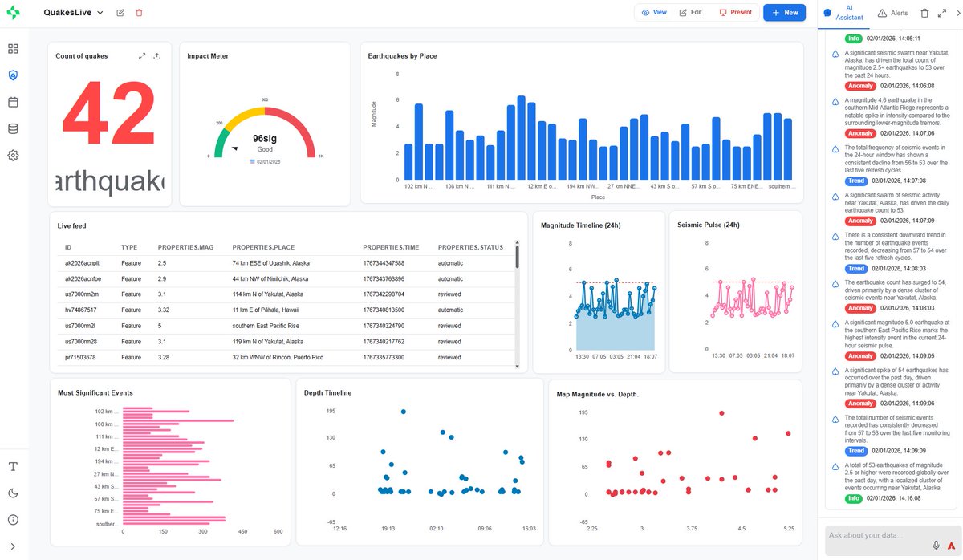
Task: Select row ak2026acnplt in Live feed
Action: coord(286,263)
